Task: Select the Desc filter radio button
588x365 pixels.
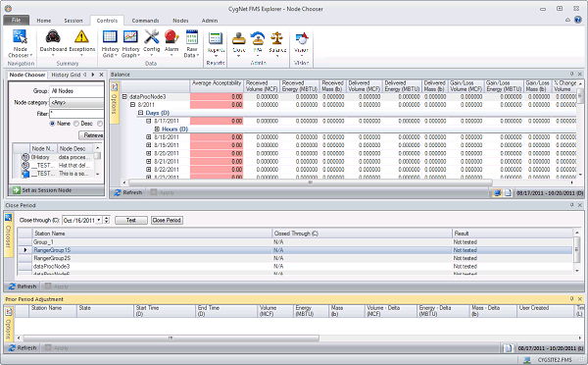Action: click(76, 124)
